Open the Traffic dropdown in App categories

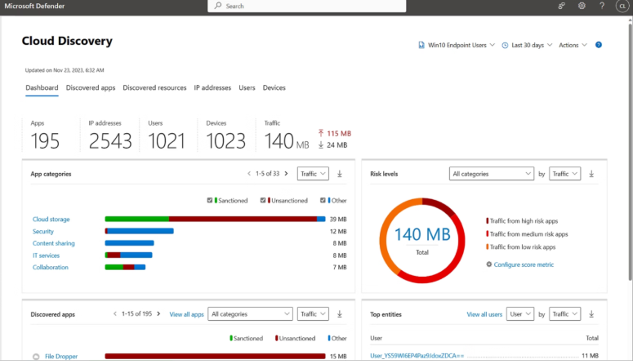click(313, 174)
